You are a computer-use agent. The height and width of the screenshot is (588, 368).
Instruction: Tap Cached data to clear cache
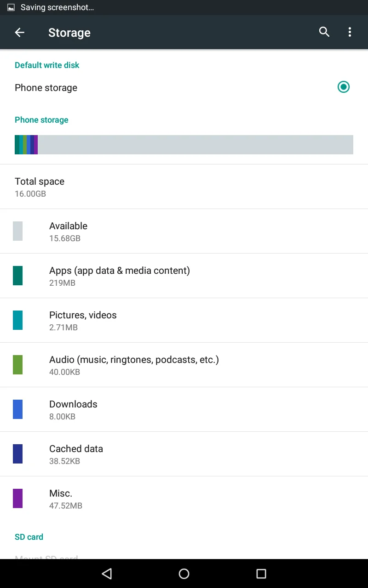(76, 454)
